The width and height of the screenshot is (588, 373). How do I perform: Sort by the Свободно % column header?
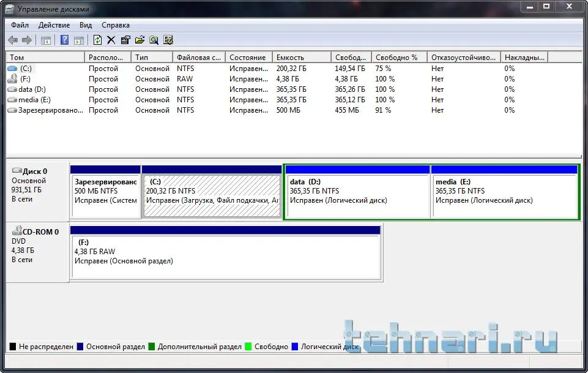400,58
